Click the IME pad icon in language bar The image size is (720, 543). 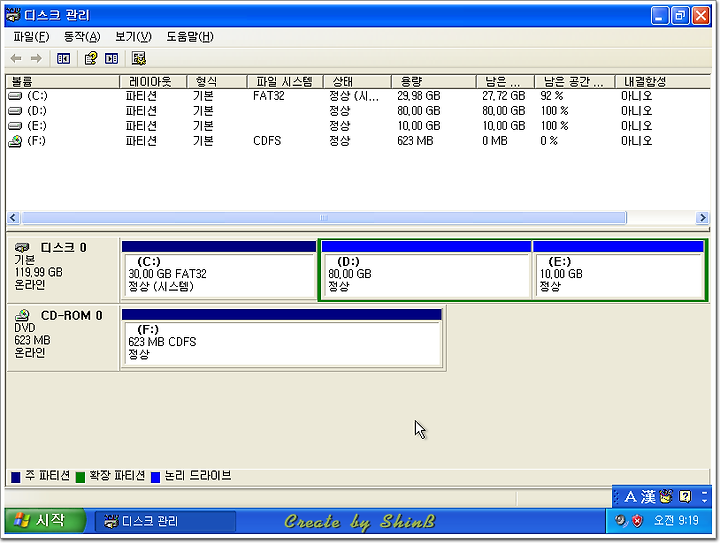pyautogui.click(x=666, y=496)
